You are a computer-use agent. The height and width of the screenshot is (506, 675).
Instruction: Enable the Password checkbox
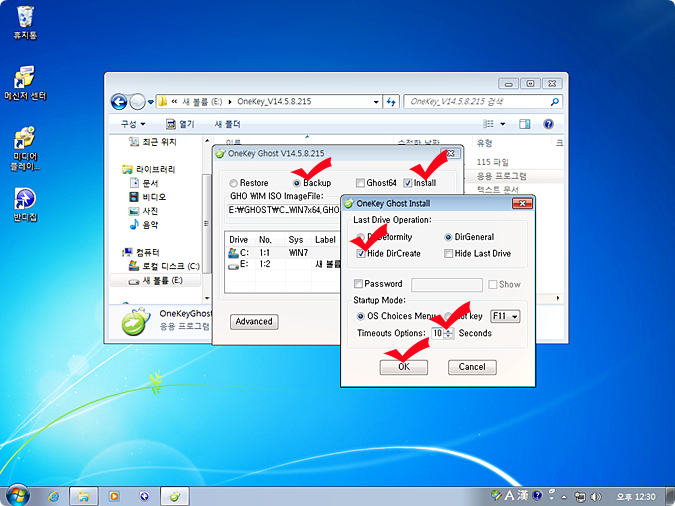pos(358,284)
